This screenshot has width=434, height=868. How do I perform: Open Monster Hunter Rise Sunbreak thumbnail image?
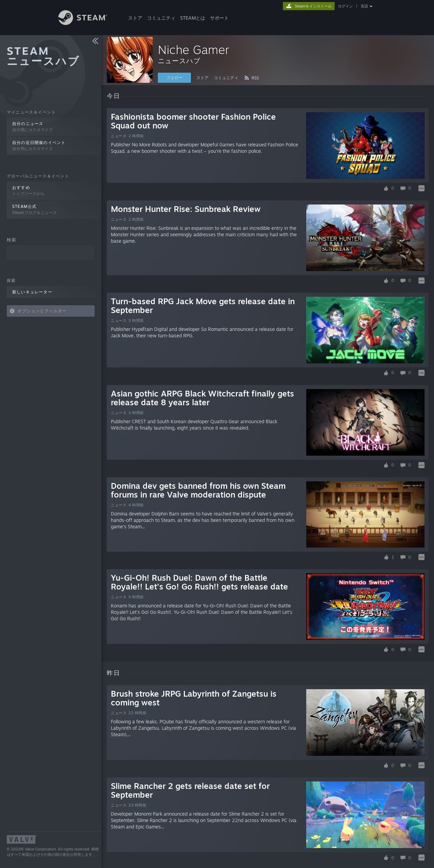[365, 238]
